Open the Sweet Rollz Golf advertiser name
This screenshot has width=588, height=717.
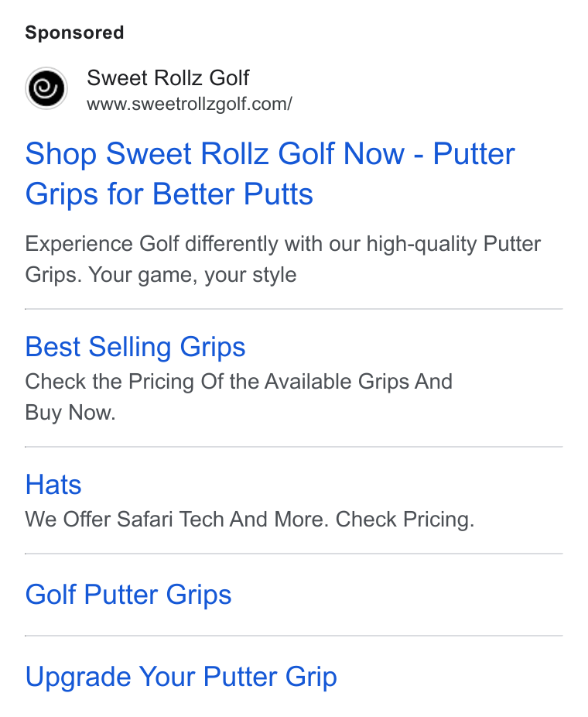pyautogui.click(x=168, y=77)
